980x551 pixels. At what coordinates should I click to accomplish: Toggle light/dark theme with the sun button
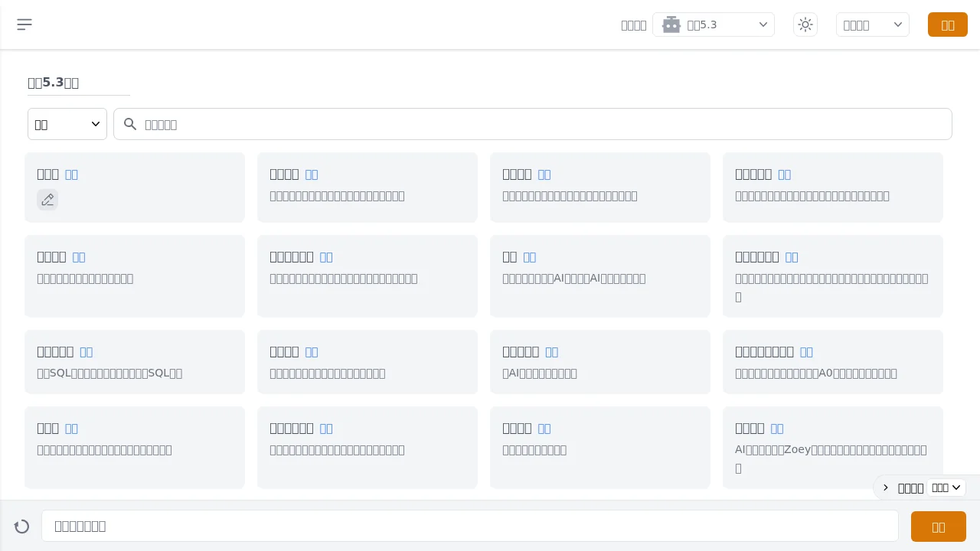[x=805, y=24]
